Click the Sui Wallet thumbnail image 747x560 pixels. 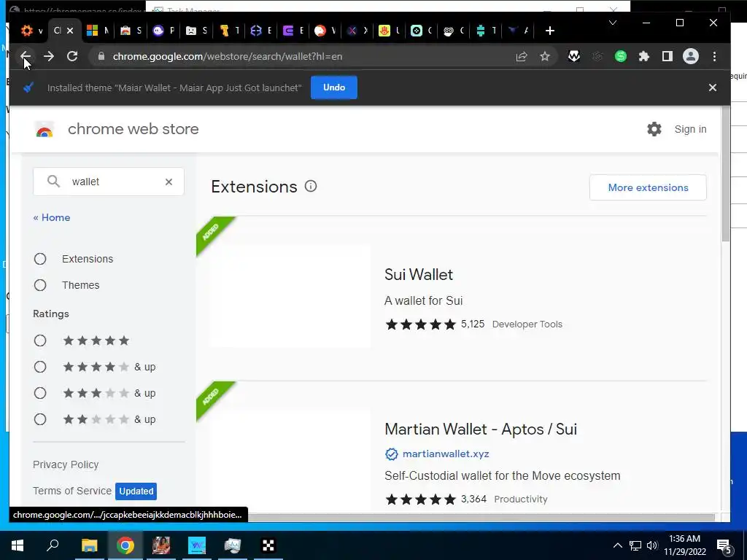pyautogui.click(x=290, y=296)
